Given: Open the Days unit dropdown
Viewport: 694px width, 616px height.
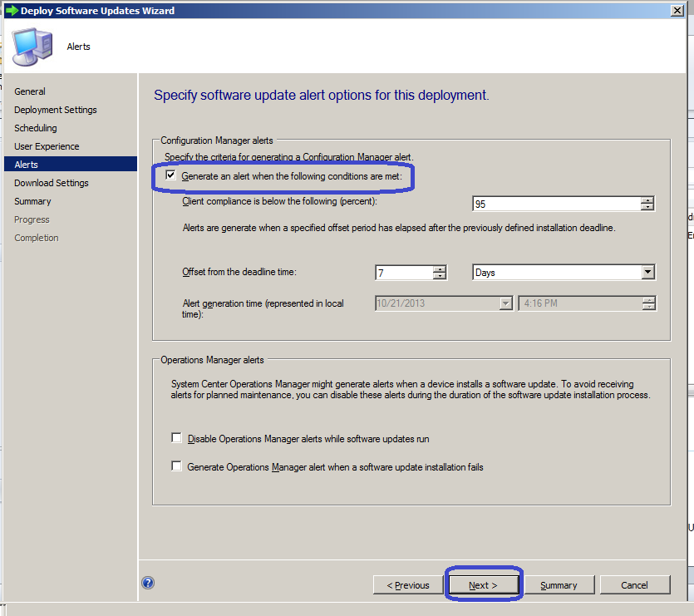Looking at the screenshot, I should pyautogui.click(x=647, y=272).
